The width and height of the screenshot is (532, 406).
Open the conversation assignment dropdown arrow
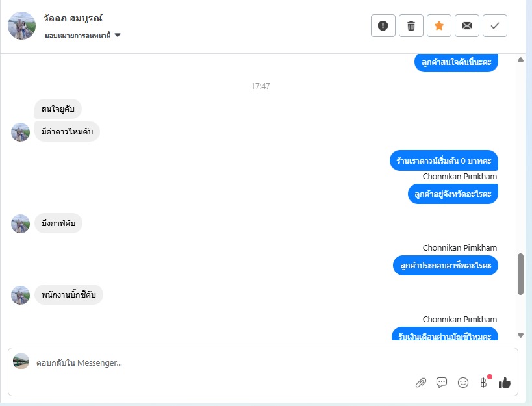coord(118,35)
